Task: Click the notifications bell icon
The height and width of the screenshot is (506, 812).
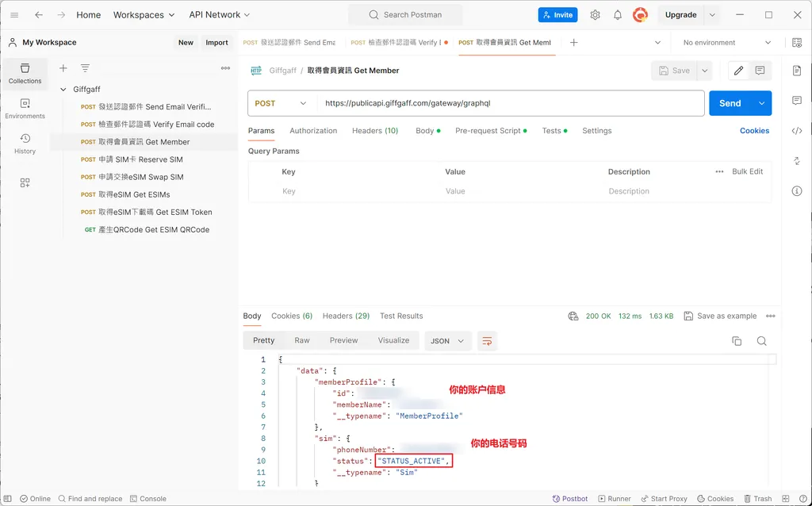Action: (618, 15)
